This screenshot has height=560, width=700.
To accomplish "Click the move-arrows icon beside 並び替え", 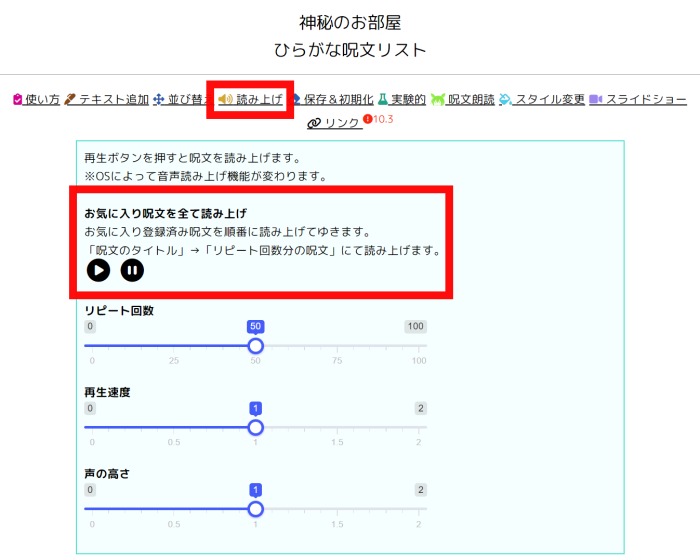I will 158,100.
